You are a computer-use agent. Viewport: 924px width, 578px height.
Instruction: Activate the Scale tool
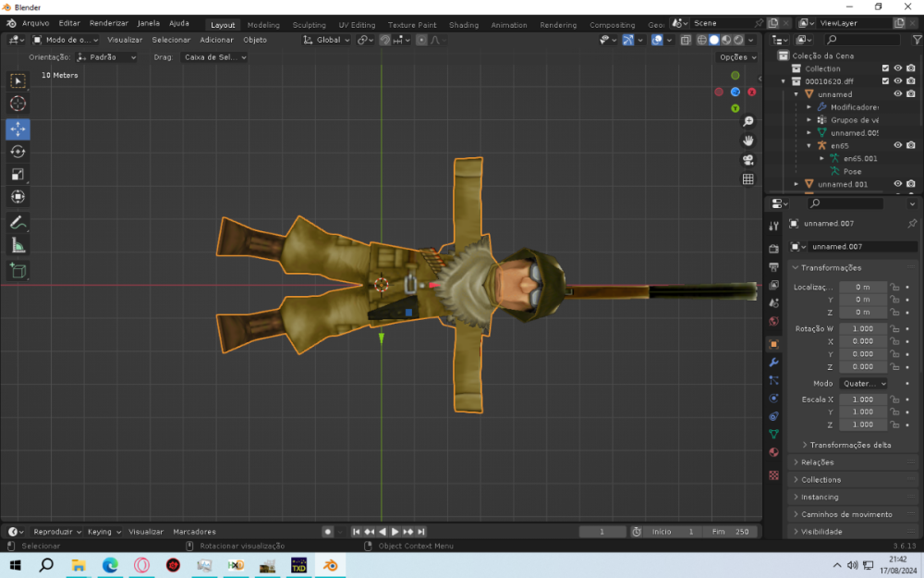18,174
